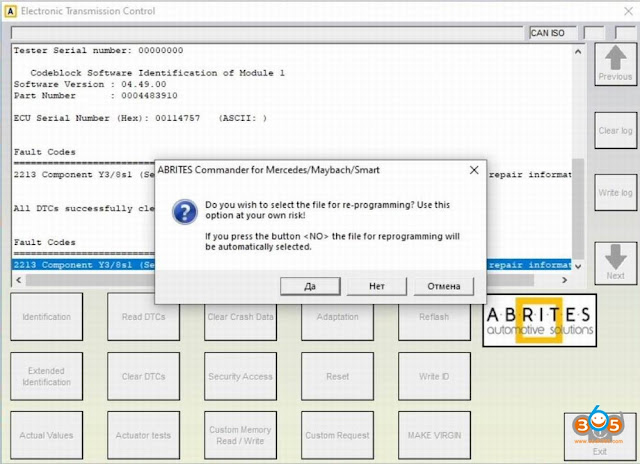Click the Нет (No) button in the dialog
This screenshot has width=640, height=464.
[377, 286]
